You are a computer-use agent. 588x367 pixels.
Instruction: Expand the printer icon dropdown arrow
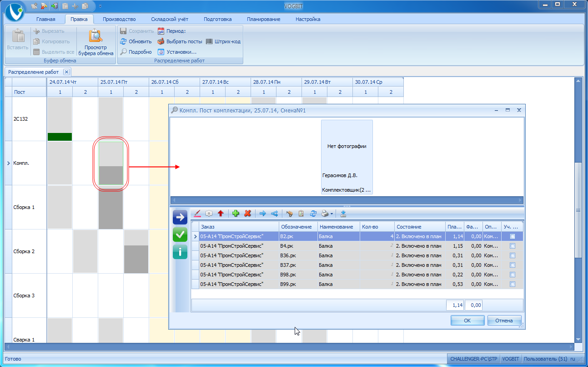coord(332,214)
